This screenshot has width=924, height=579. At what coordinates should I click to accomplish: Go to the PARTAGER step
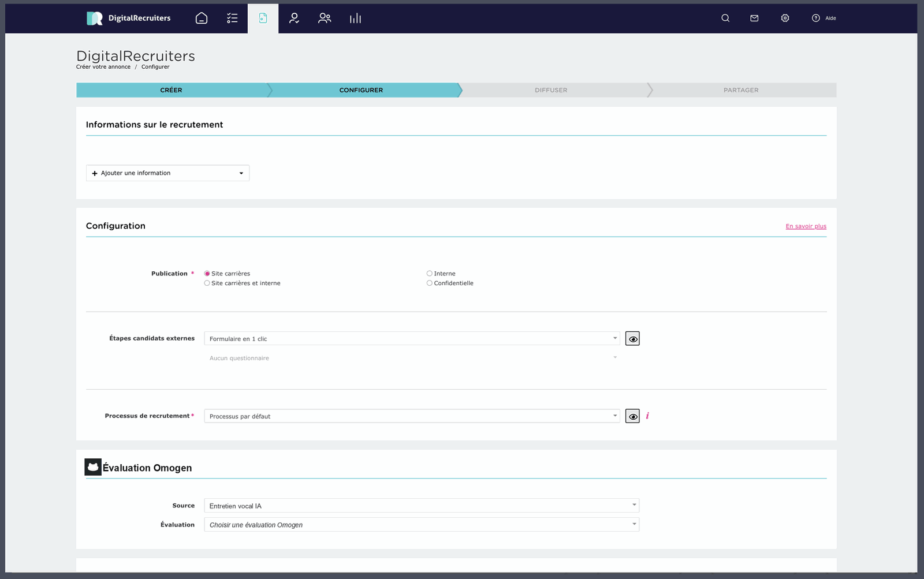pyautogui.click(x=741, y=90)
